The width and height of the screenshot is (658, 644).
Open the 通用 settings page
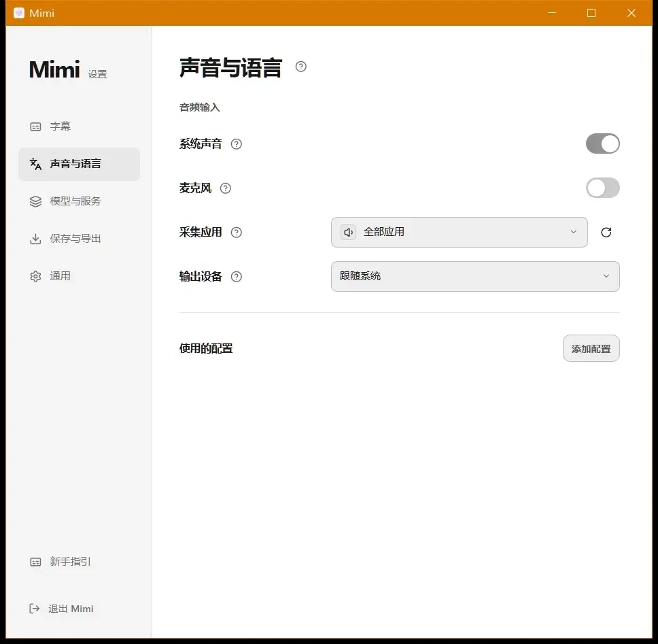pyautogui.click(x=79, y=276)
